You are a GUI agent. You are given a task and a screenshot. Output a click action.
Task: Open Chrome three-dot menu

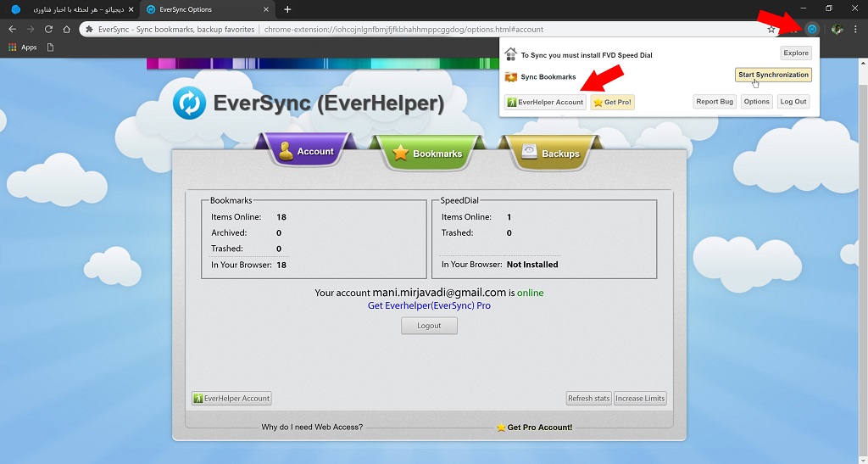click(855, 30)
